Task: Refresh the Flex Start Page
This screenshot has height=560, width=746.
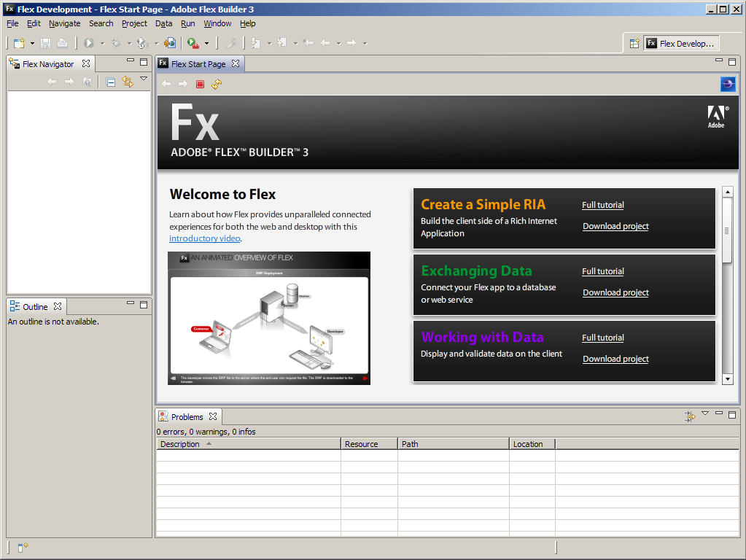Action: [217, 84]
